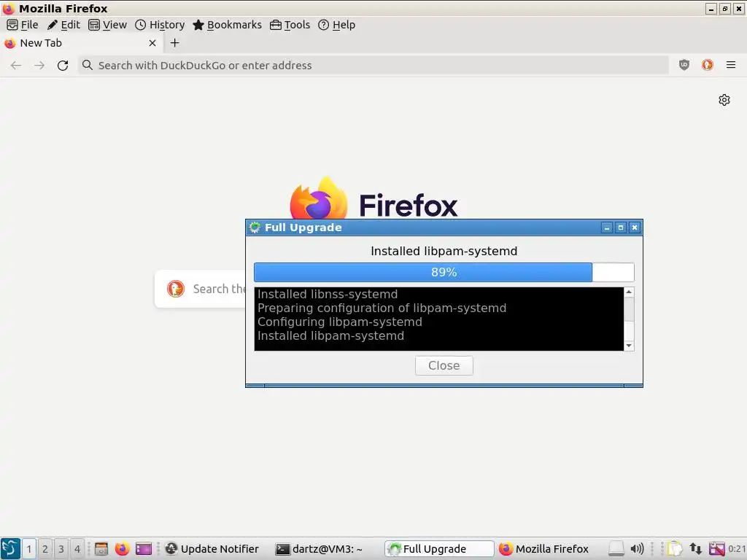Click the DuckDuckGo search box on page

click(200, 289)
